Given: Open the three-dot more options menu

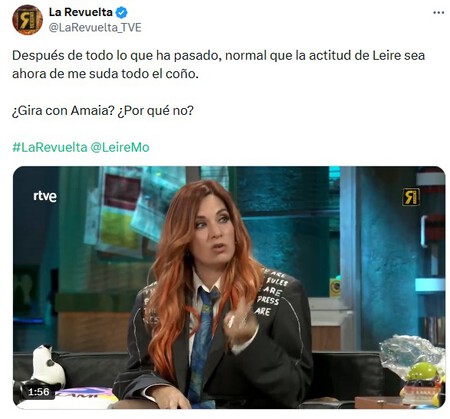Looking at the screenshot, I should (x=438, y=13).
